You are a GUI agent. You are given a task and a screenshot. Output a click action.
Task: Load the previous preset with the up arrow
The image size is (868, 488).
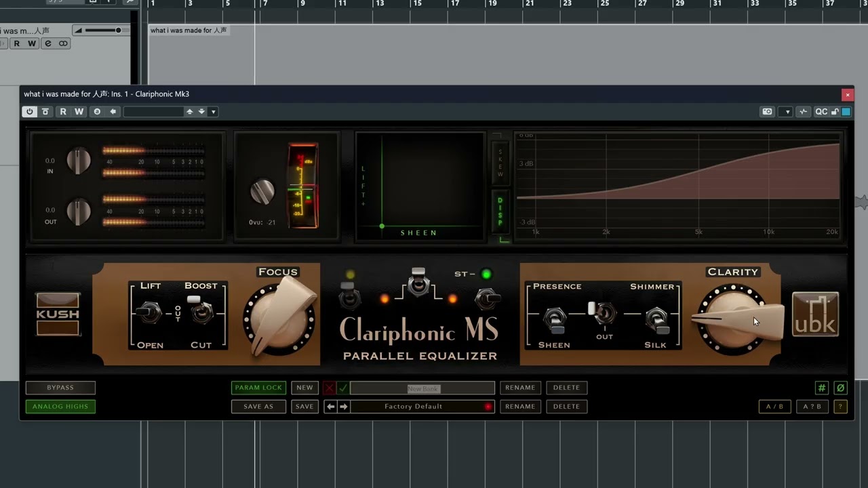click(x=190, y=112)
